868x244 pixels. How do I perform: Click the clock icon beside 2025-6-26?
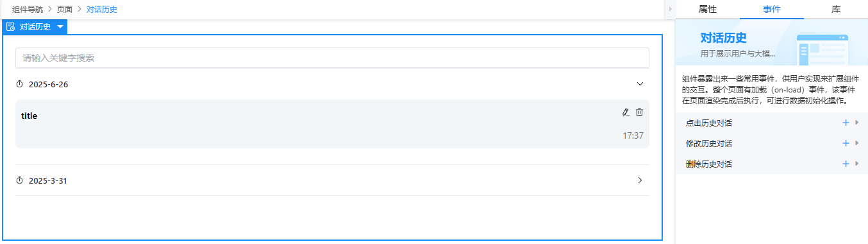[20, 84]
